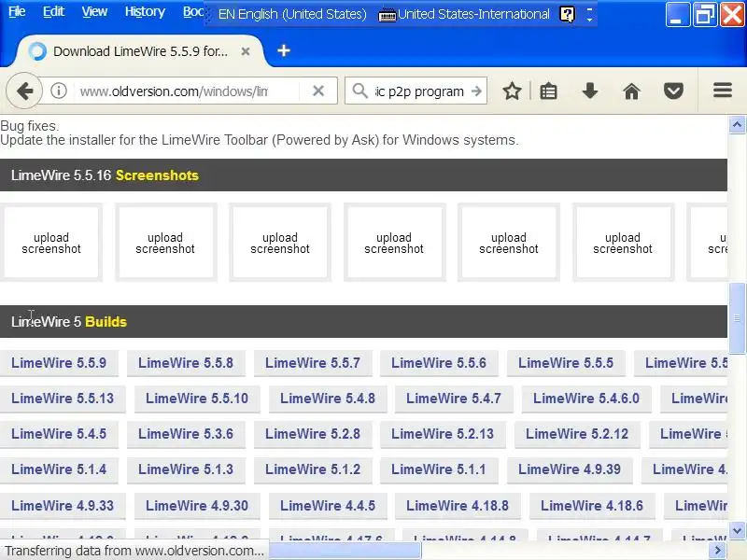Viewport: 747px width, 560px height.
Task: Click the LimeWire 5 Builds heading
Action: (69, 322)
